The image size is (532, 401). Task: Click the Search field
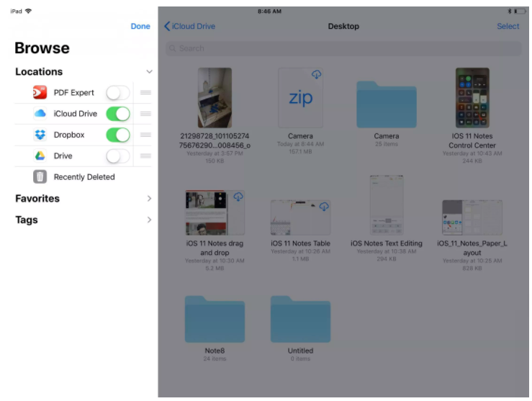coord(343,48)
